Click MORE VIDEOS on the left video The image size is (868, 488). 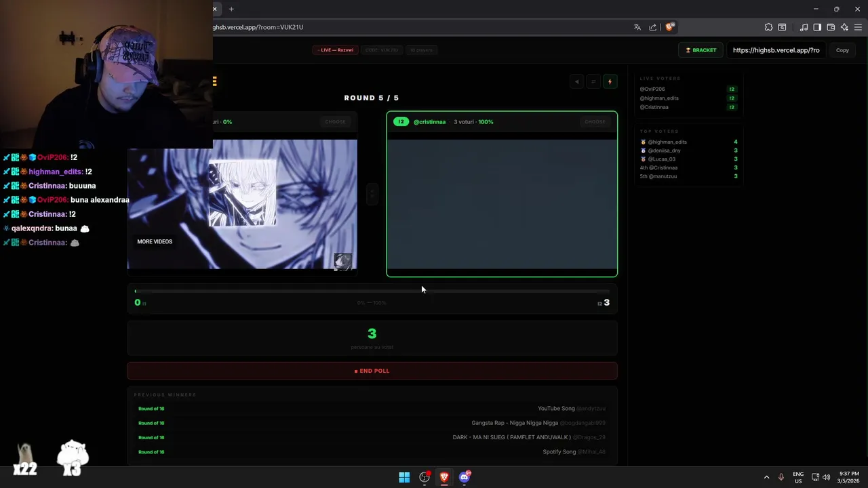pos(155,242)
